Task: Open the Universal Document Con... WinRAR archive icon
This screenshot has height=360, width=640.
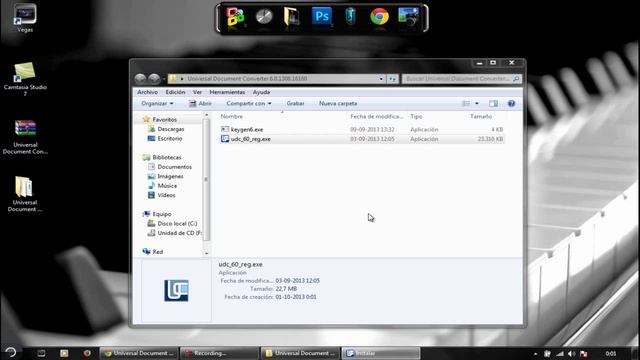Action: (25, 137)
